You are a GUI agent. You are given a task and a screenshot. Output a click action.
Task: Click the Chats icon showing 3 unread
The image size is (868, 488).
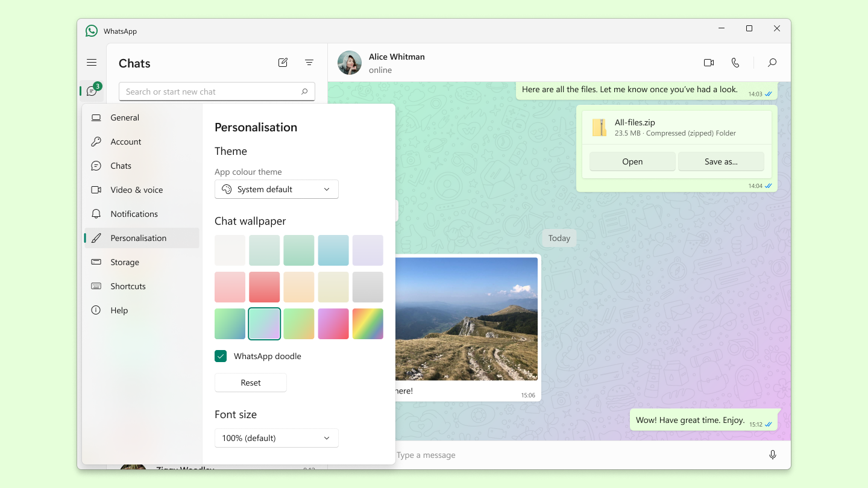[92, 90]
